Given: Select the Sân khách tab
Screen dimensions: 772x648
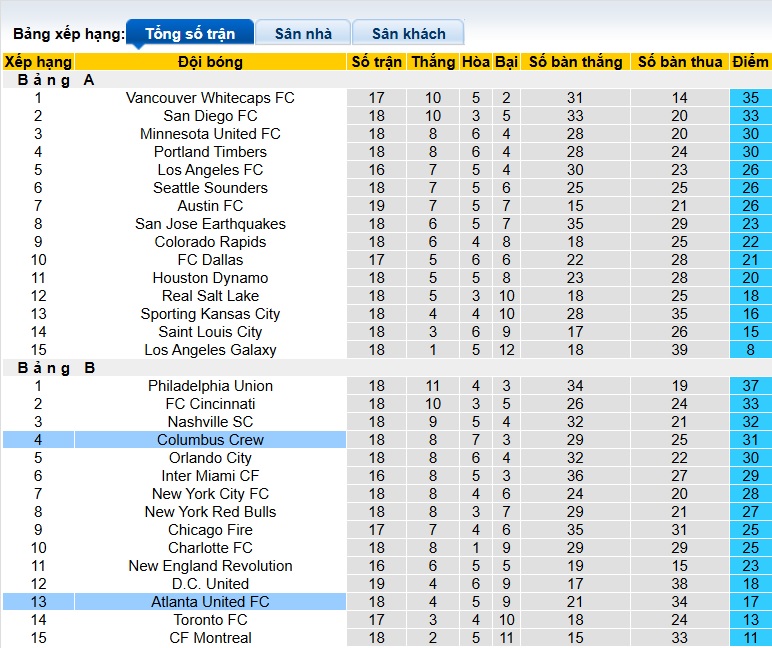Looking at the screenshot, I should (x=409, y=34).
